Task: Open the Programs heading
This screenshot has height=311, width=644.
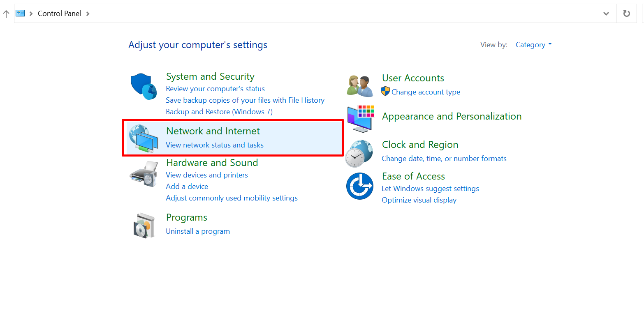Action: coord(187,217)
